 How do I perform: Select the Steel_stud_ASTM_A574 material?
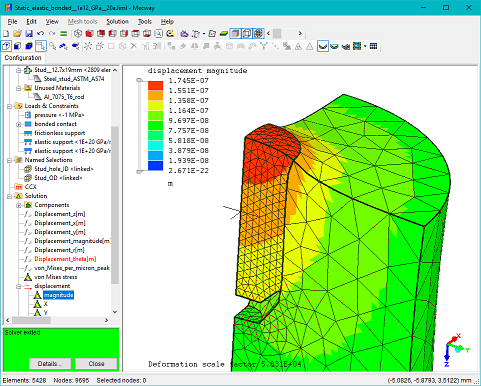(74, 79)
